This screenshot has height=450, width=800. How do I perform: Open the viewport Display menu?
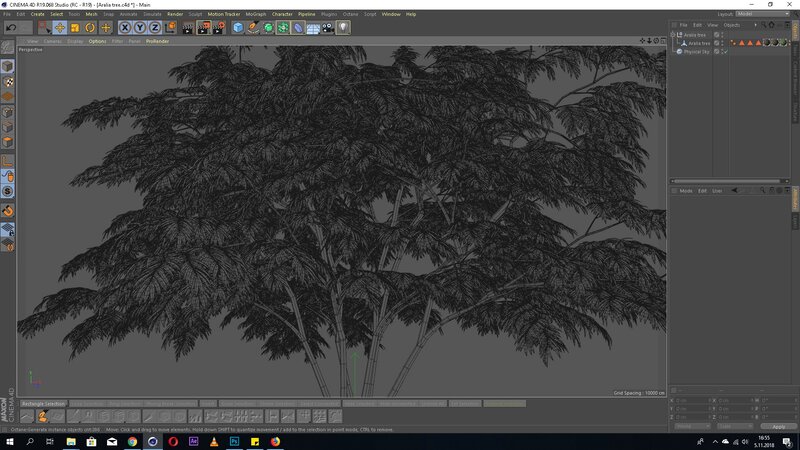[x=75, y=41]
